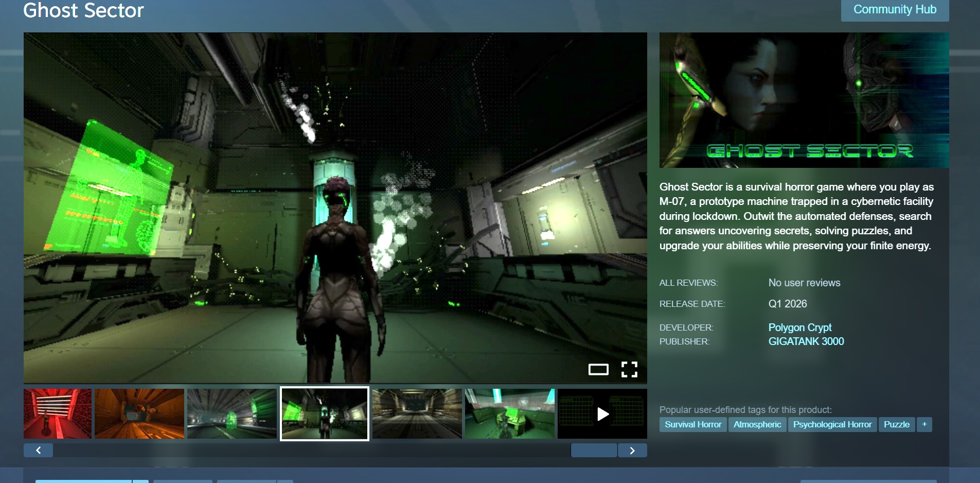Click the game description paragraph
Image resolution: width=980 pixels, height=483 pixels.
[796, 216]
